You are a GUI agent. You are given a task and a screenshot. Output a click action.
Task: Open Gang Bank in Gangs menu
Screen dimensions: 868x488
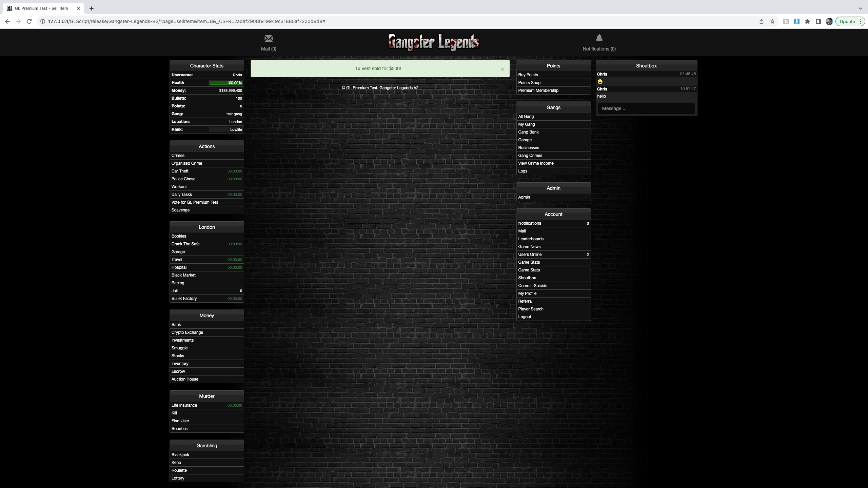[528, 132]
